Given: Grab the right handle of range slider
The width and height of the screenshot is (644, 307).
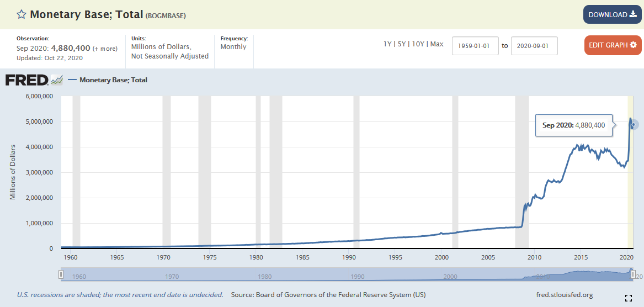Looking at the screenshot, I should pyautogui.click(x=633, y=274).
